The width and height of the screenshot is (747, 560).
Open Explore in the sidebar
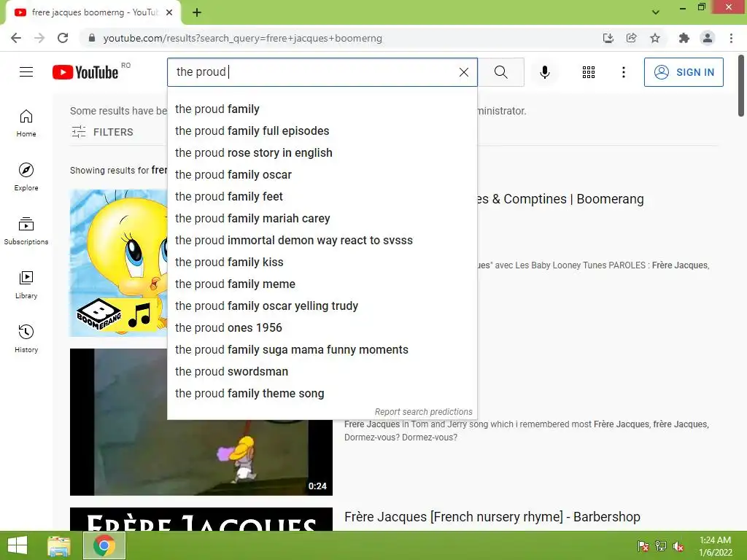[26, 177]
